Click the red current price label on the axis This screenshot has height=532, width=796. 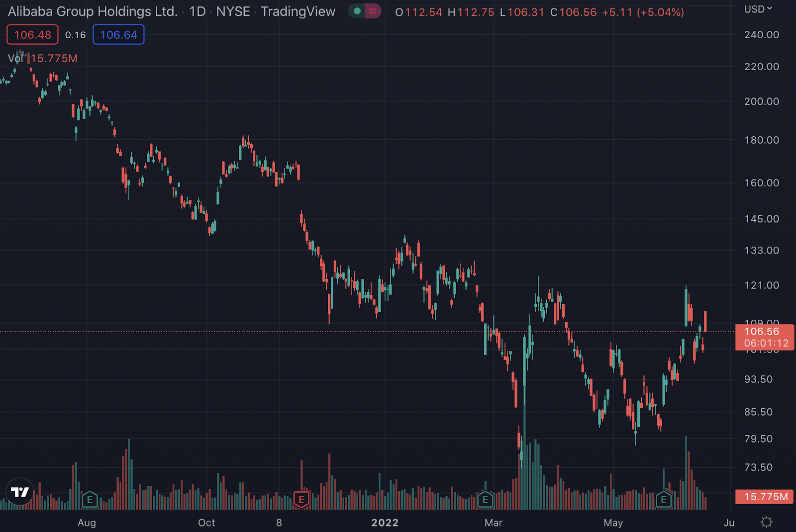tap(765, 337)
